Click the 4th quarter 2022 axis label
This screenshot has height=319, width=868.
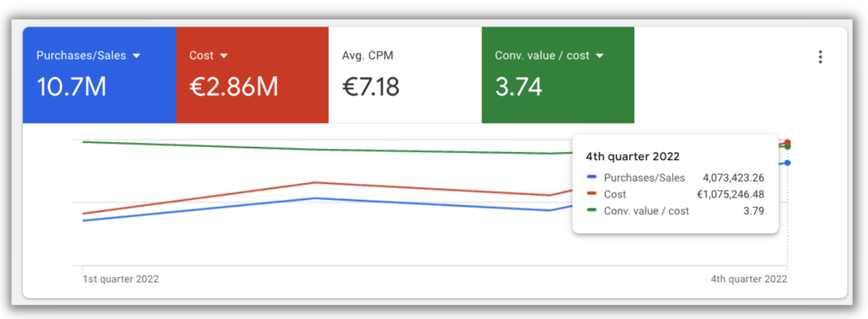[748, 279]
